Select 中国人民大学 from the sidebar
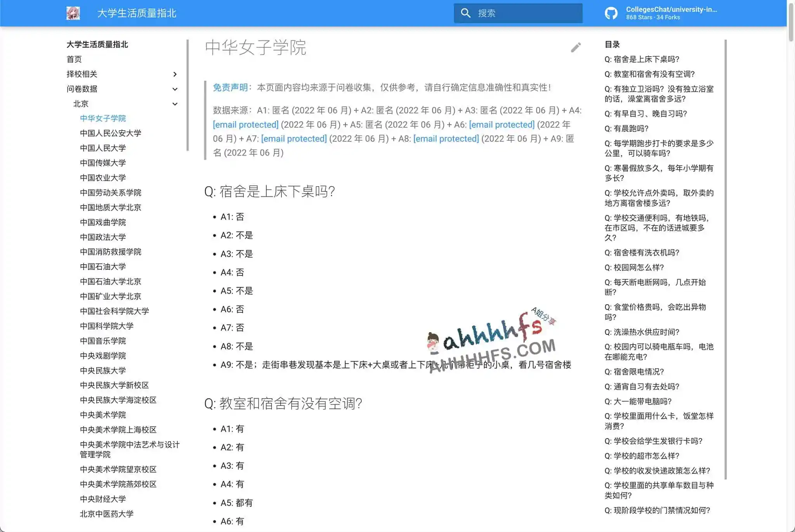This screenshot has width=795, height=532. [103, 148]
